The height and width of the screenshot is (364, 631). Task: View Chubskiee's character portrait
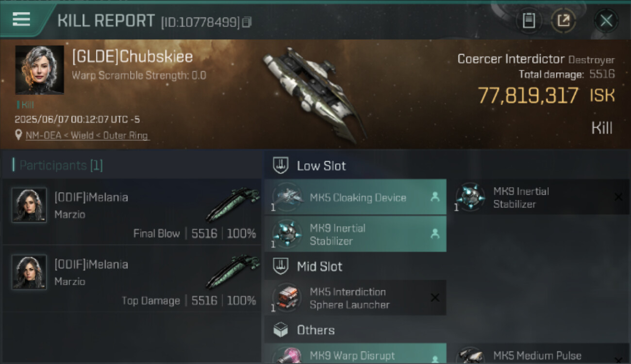pos(40,70)
